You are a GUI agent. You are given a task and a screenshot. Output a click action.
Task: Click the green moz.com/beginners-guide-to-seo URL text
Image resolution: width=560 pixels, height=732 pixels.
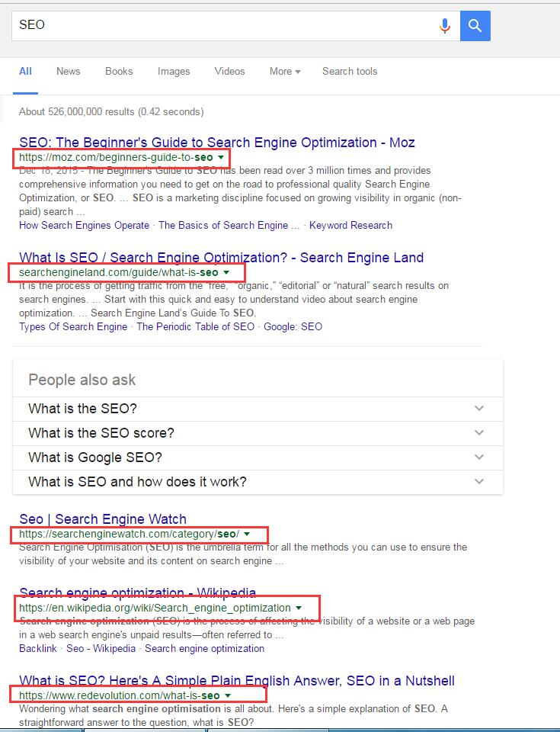pos(116,158)
